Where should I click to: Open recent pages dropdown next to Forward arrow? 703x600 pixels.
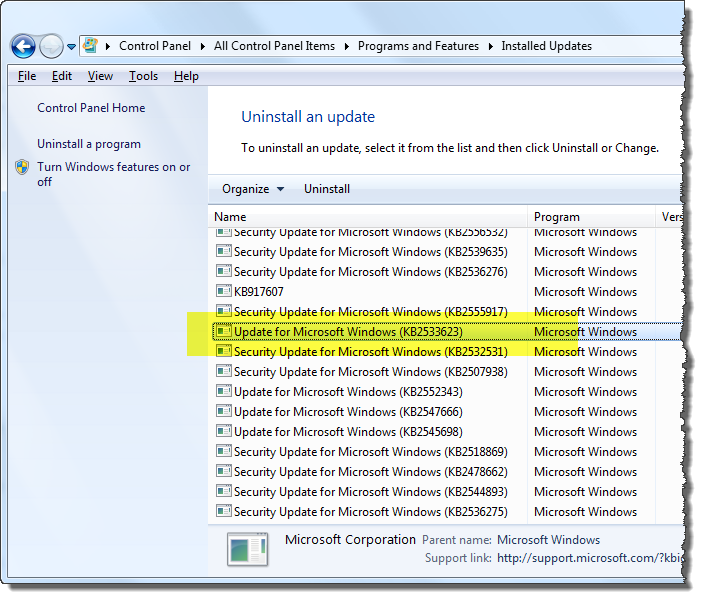tap(71, 46)
